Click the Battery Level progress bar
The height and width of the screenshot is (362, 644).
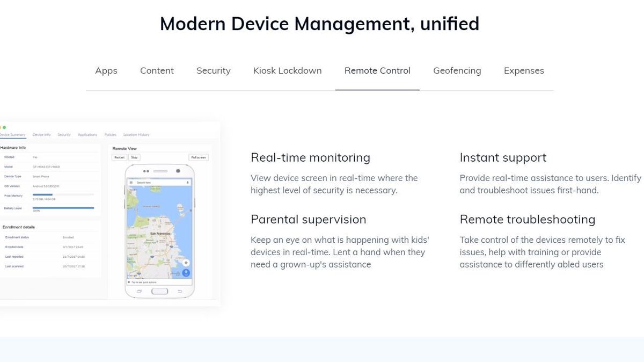pyautogui.click(x=62, y=208)
